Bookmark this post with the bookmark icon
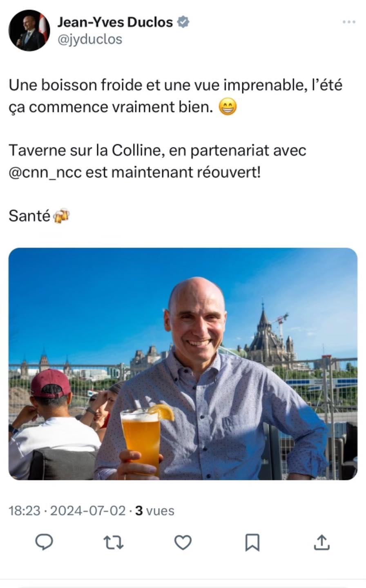The height and width of the screenshot is (588, 366). (252, 543)
